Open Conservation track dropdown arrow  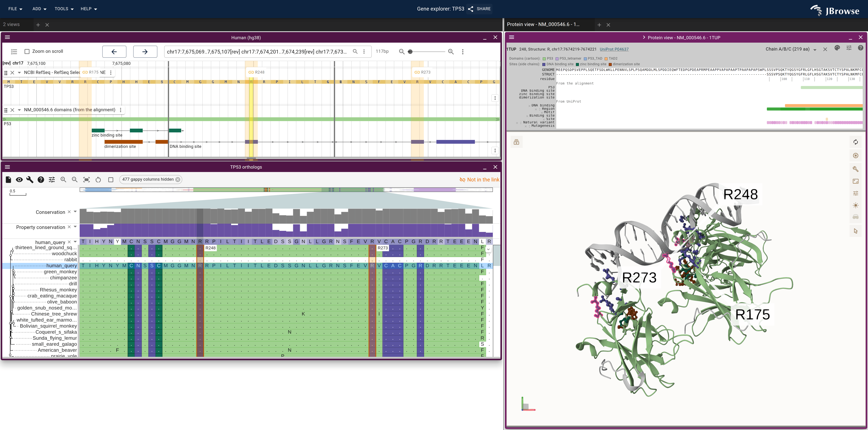(75, 212)
